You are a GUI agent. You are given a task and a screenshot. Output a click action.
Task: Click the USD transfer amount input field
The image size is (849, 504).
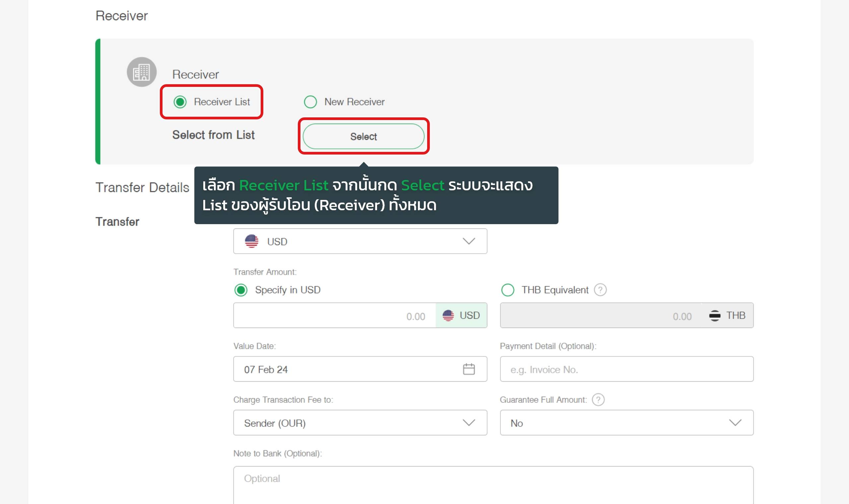coord(334,315)
